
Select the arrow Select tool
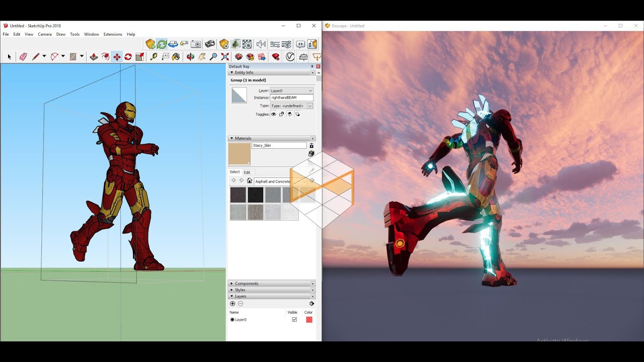coord(9,57)
